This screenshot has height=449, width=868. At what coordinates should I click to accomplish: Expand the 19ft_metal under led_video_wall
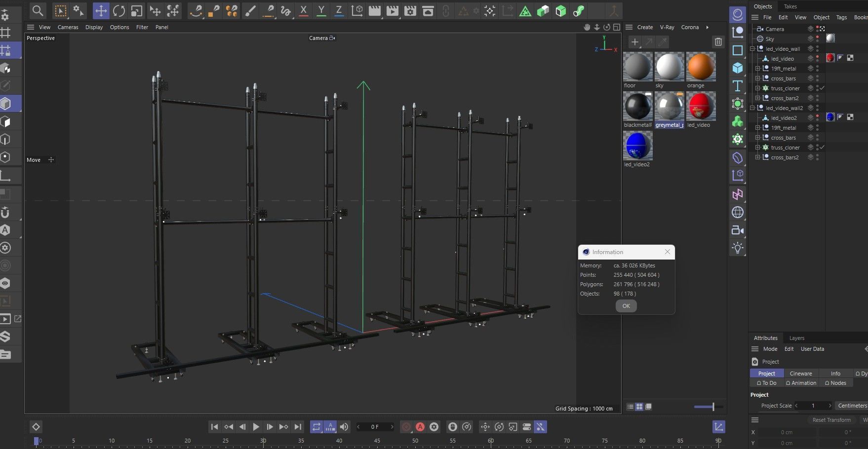pos(757,69)
